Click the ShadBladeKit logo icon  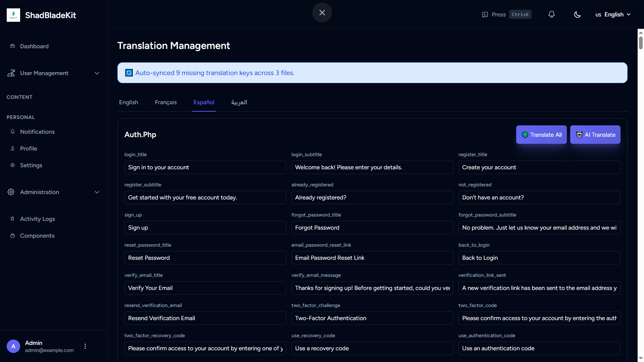click(13, 15)
